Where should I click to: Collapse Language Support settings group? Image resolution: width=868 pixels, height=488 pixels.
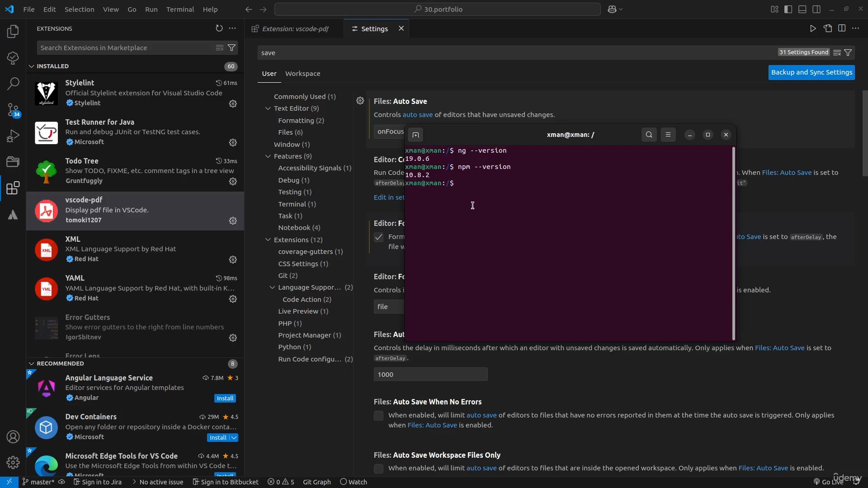[272, 287]
